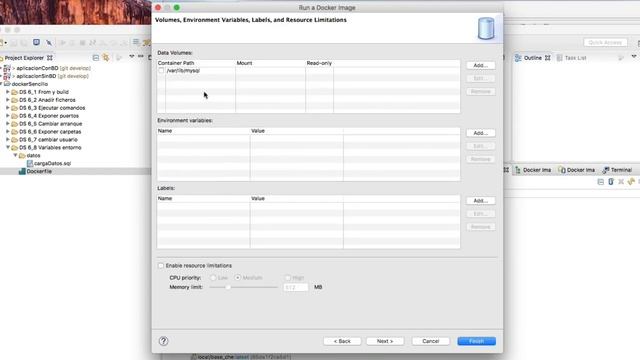Switch to Outline tab
640x360 pixels.
(x=532, y=58)
